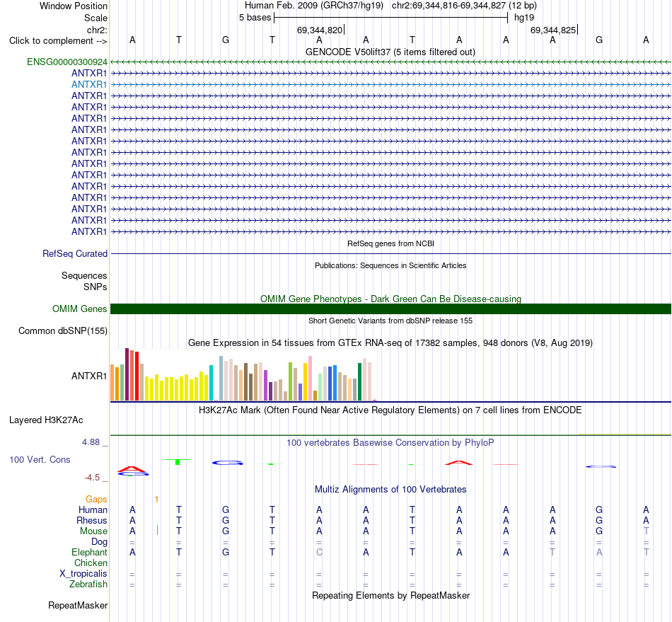Image resolution: width=672 pixels, height=622 pixels.
Task: Click the 'RefSeq Curated' track label
Action: click(75, 254)
